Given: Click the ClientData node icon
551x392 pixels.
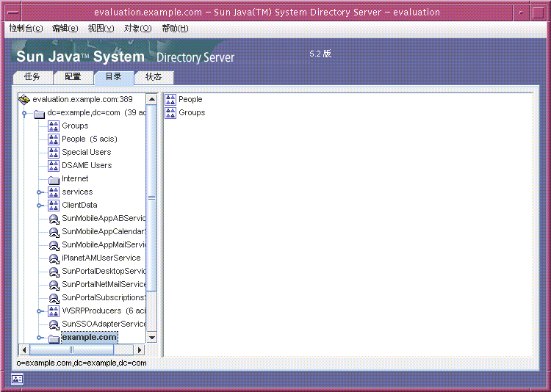Looking at the screenshot, I should 54,205.
